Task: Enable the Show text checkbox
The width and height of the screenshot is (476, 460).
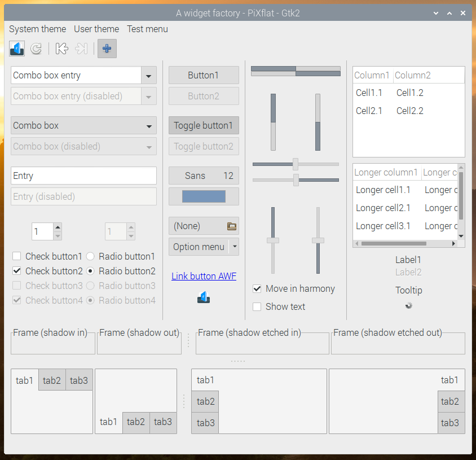Action: pos(257,306)
